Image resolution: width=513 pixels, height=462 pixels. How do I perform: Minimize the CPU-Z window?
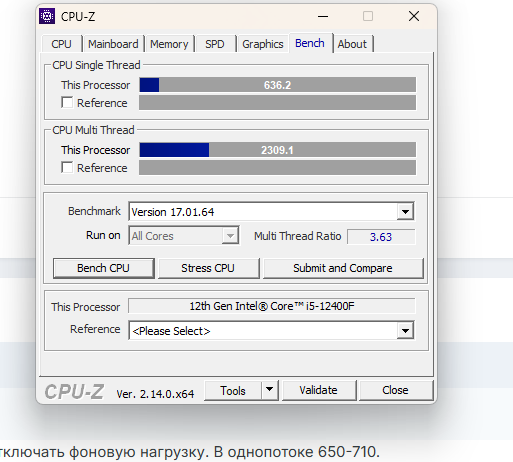(323, 16)
